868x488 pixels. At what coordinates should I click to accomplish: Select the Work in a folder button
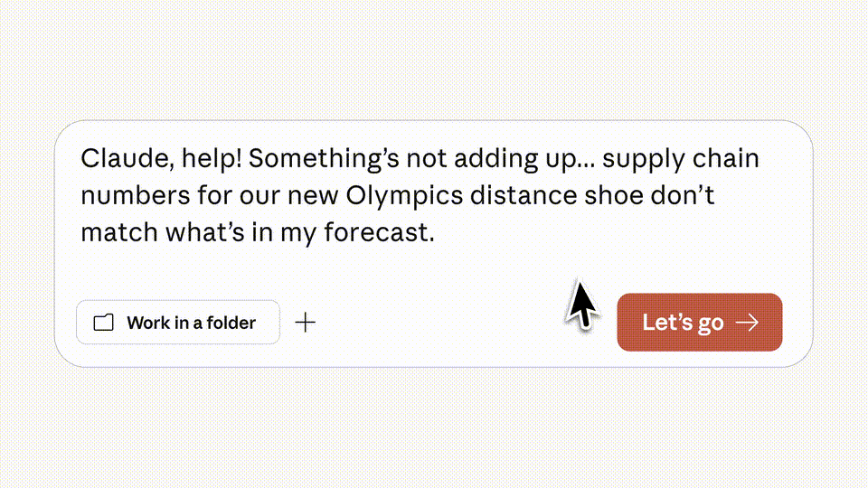tap(178, 323)
